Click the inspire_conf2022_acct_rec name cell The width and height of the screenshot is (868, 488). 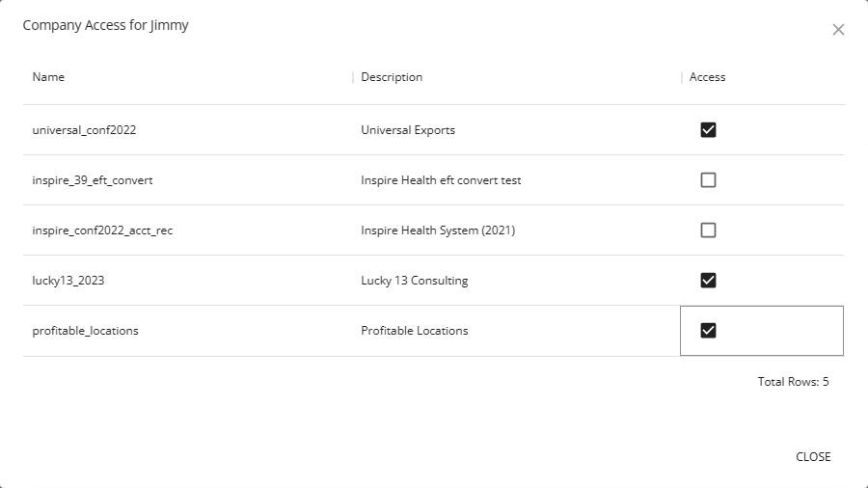(x=102, y=230)
